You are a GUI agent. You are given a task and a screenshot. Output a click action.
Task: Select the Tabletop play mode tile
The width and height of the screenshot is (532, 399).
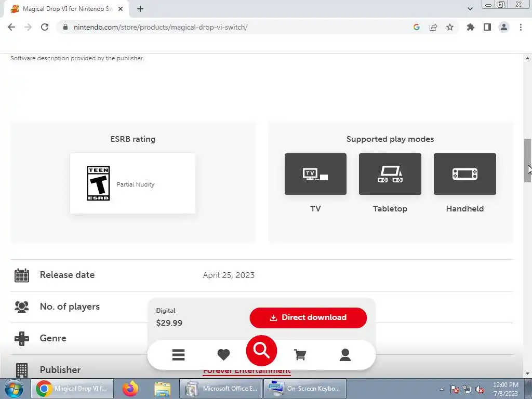[x=390, y=174]
